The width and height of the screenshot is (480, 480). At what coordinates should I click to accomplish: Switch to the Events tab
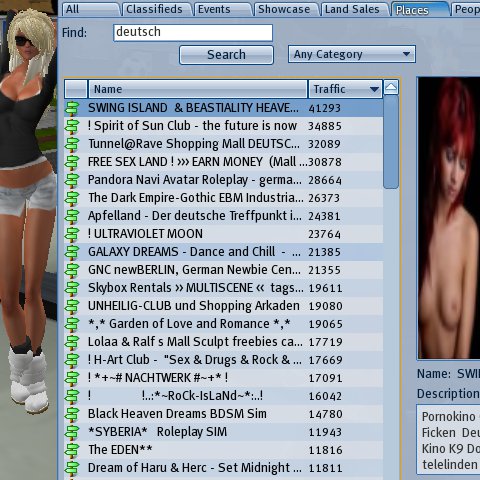tap(222, 9)
